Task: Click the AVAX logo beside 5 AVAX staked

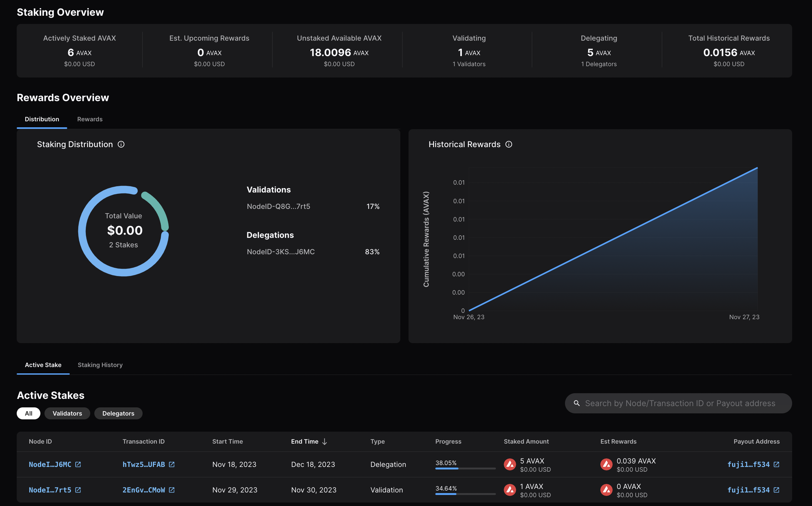Action: coord(510,464)
